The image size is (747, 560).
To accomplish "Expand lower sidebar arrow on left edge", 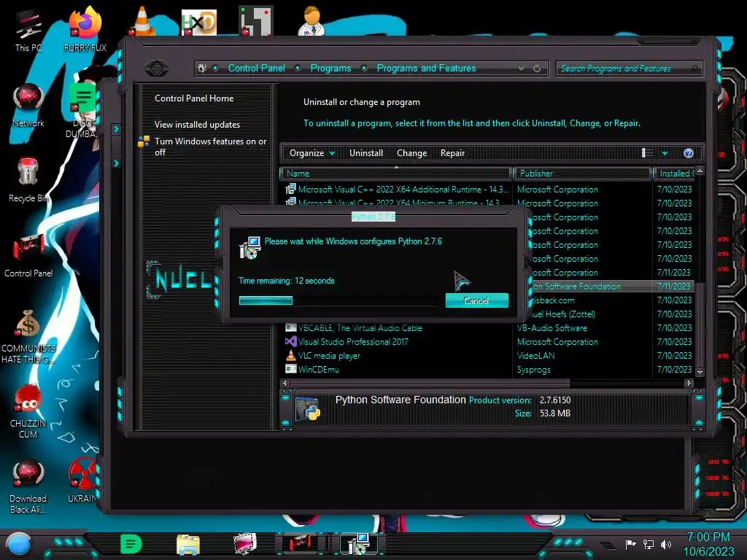I will (116, 163).
